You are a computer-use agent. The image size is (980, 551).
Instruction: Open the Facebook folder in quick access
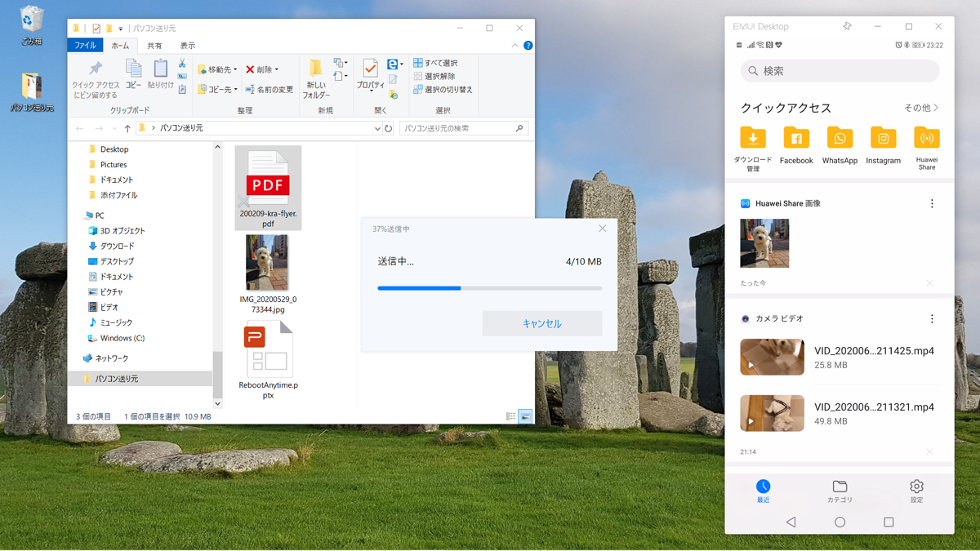tap(796, 146)
